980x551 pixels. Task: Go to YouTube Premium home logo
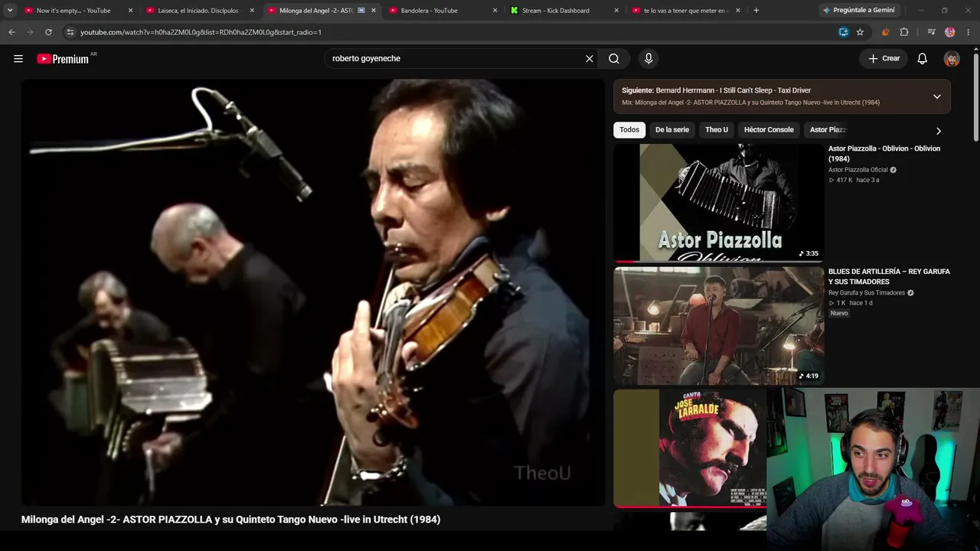63,59
